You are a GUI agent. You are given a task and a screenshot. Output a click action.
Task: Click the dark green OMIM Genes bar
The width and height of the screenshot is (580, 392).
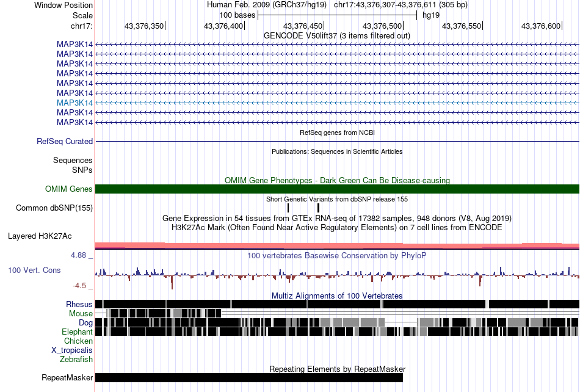pos(338,189)
